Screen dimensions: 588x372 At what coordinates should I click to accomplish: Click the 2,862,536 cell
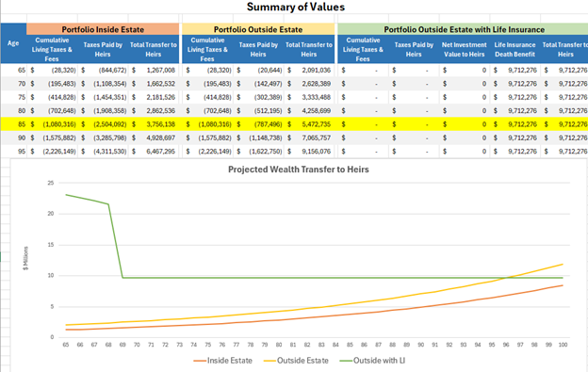pyautogui.click(x=154, y=110)
